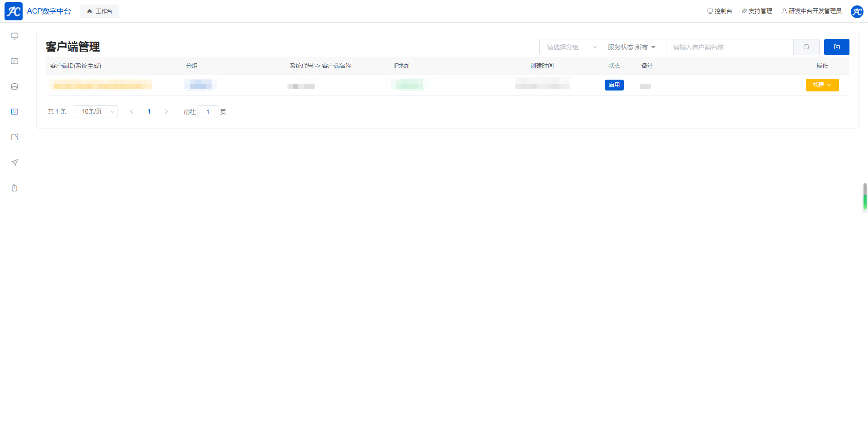
Task: Open the 10条/页 page size selector
Action: point(95,112)
